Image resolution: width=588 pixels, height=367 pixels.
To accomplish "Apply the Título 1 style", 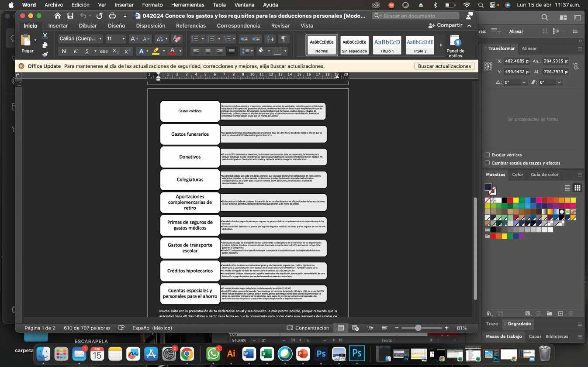I will (387, 45).
